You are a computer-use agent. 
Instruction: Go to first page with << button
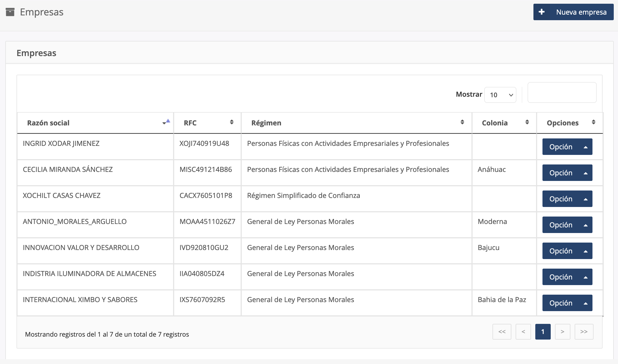(502, 332)
